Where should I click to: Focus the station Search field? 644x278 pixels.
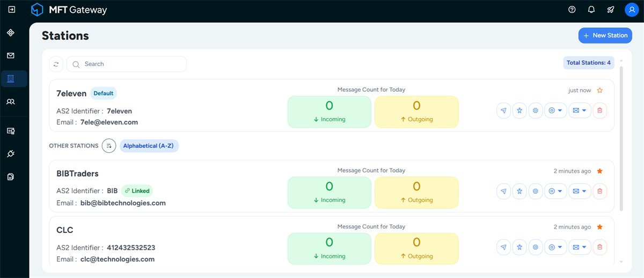[x=127, y=64]
